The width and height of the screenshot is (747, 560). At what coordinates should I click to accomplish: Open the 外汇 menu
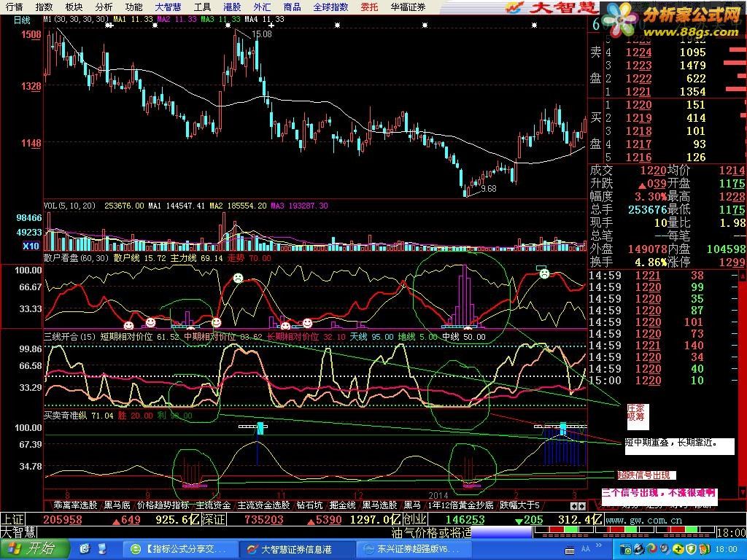262,7
